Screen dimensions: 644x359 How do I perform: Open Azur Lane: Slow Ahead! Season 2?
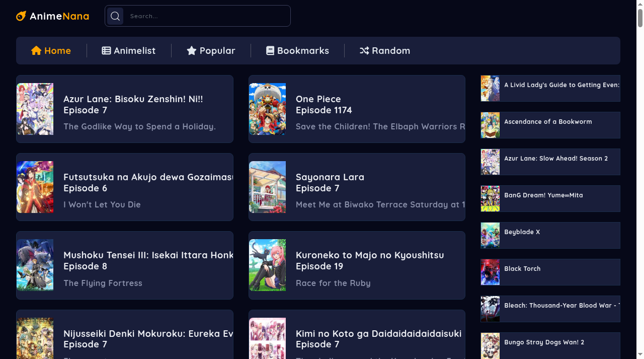[550, 162]
